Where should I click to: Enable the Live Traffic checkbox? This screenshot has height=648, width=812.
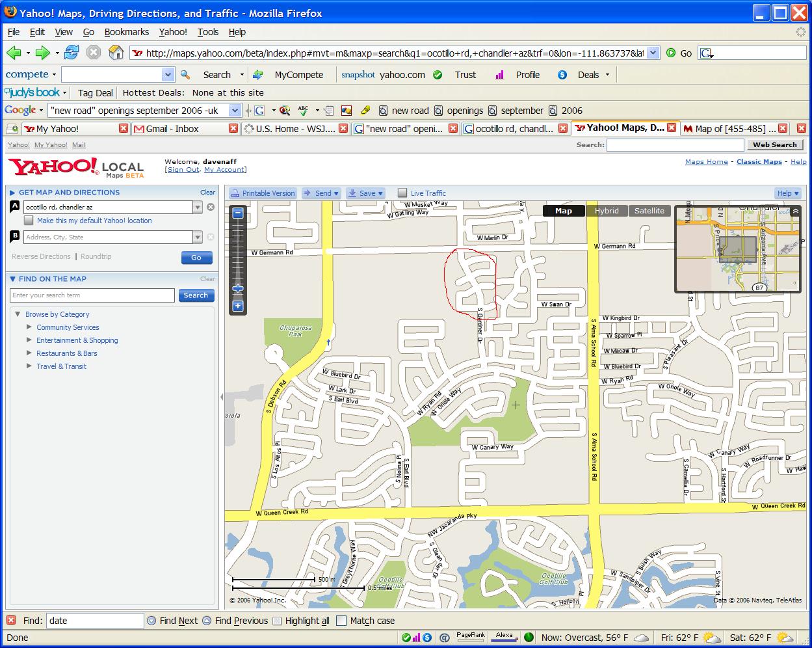(402, 193)
